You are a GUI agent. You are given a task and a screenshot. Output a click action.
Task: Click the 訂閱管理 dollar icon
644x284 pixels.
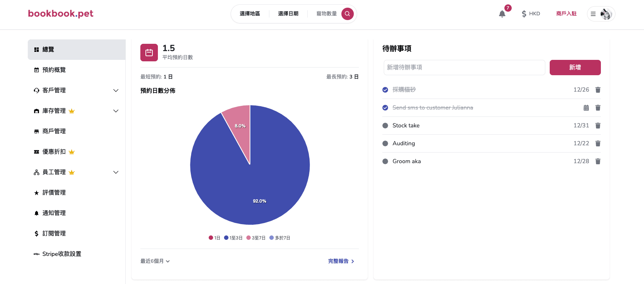37,234
